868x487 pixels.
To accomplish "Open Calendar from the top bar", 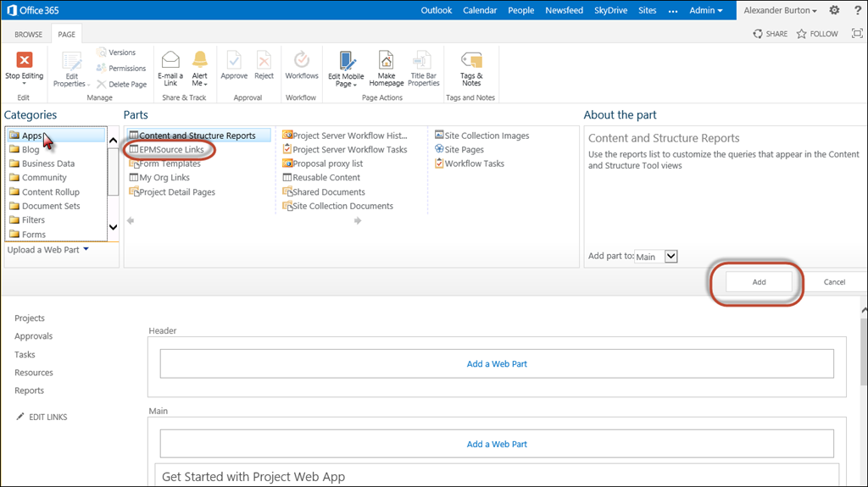I will tap(480, 10).
